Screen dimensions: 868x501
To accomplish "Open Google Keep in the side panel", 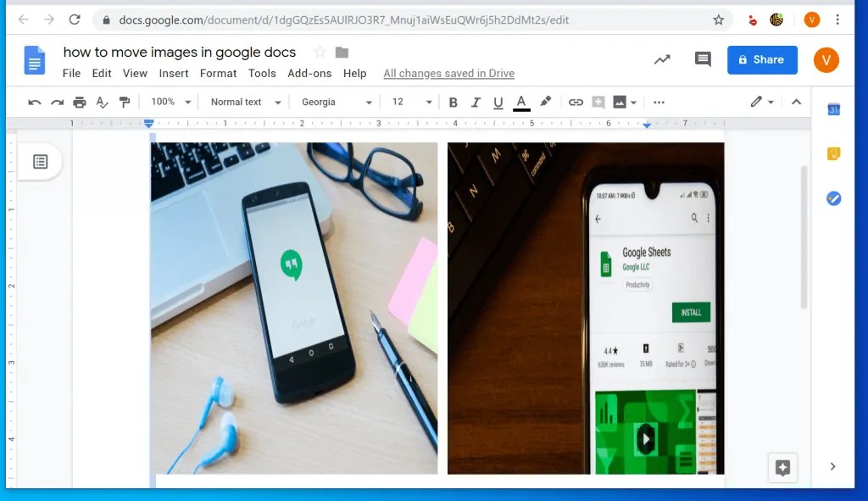I will tap(833, 153).
